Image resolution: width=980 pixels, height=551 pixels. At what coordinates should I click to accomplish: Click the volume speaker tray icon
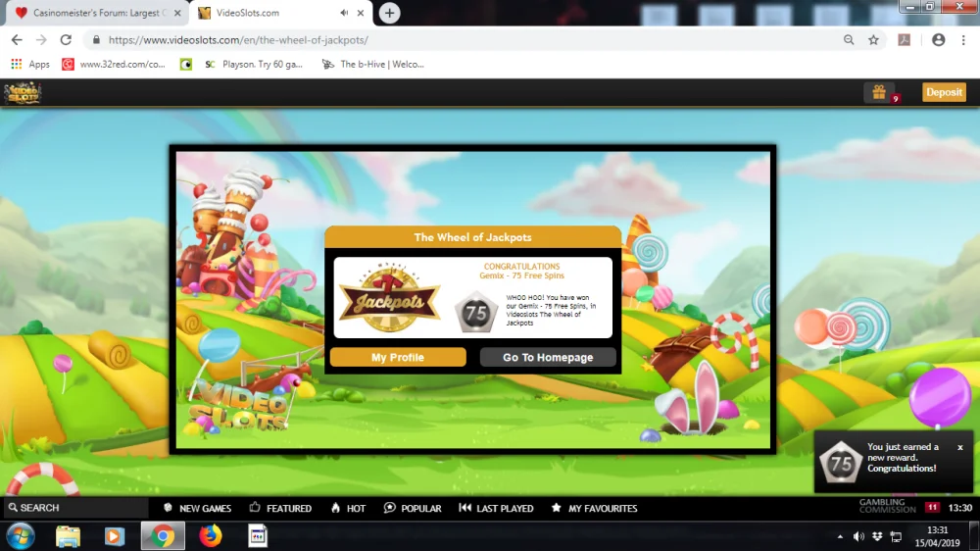(858, 536)
